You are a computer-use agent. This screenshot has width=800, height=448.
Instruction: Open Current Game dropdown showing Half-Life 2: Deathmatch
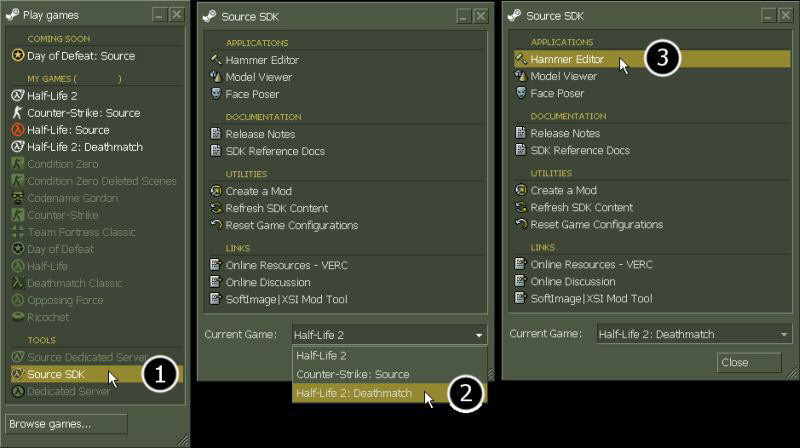(x=694, y=334)
